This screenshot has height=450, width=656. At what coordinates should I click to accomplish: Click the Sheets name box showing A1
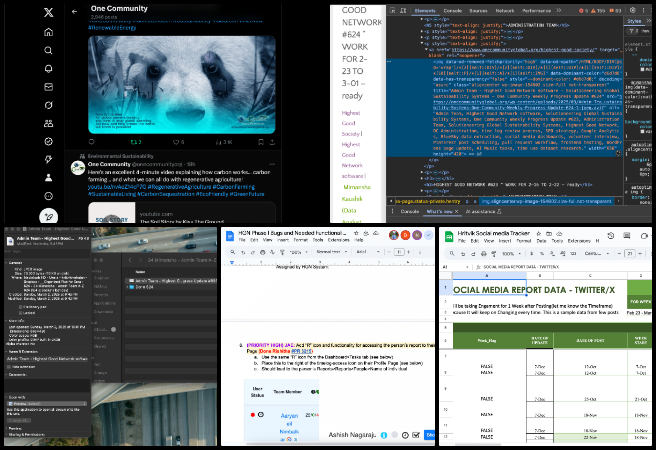[x=455, y=266]
